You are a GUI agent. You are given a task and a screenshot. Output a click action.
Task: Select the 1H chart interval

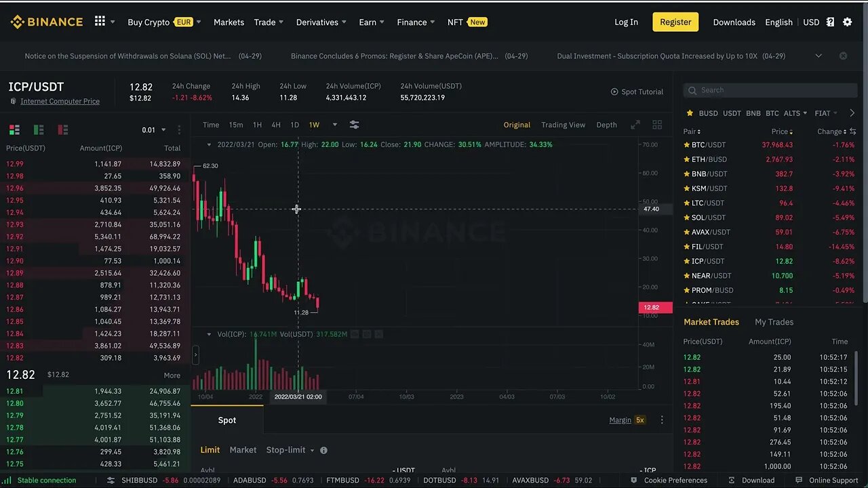[257, 125]
